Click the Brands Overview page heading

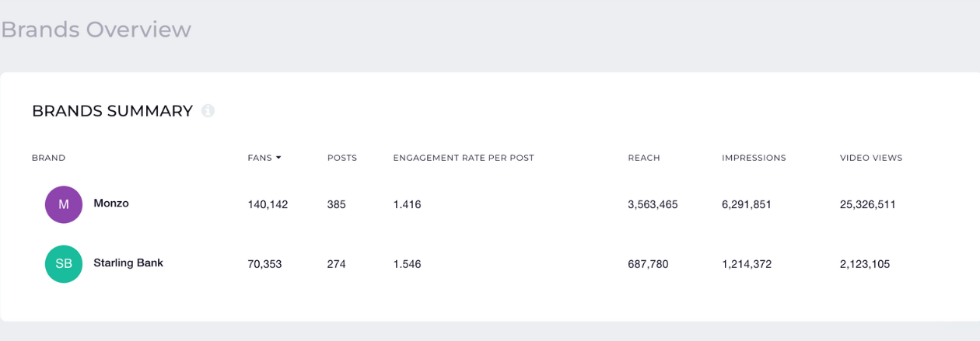click(x=96, y=30)
